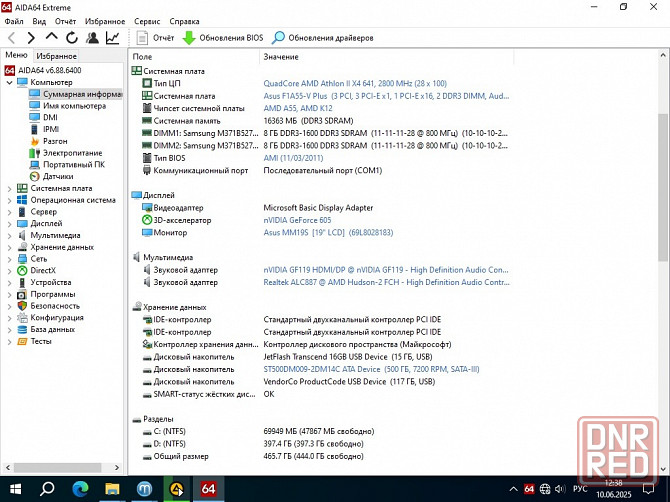Image resolution: width=670 pixels, height=502 pixels.
Task: Open the graph chart toolbar icon
Action: coord(112,38)
